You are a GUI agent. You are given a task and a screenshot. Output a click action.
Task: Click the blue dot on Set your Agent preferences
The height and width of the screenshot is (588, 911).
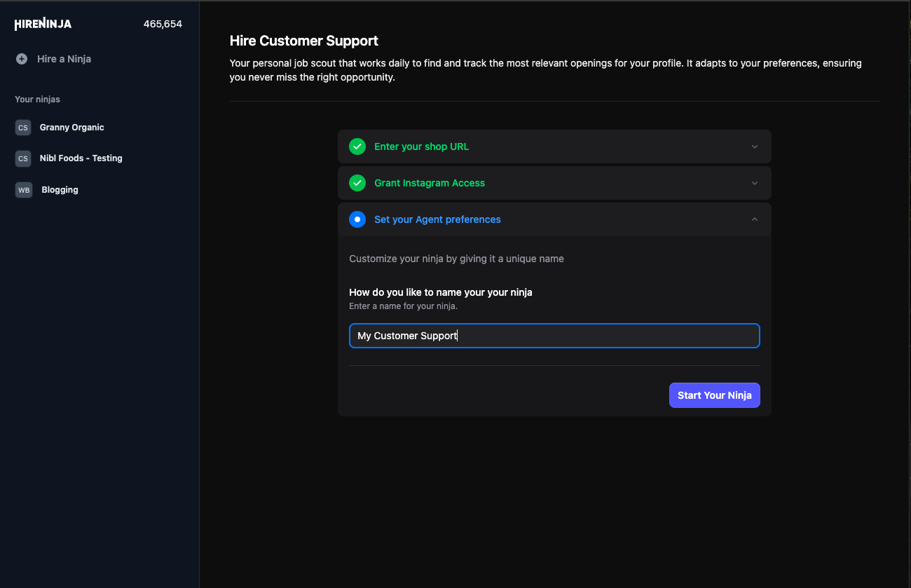357,219
